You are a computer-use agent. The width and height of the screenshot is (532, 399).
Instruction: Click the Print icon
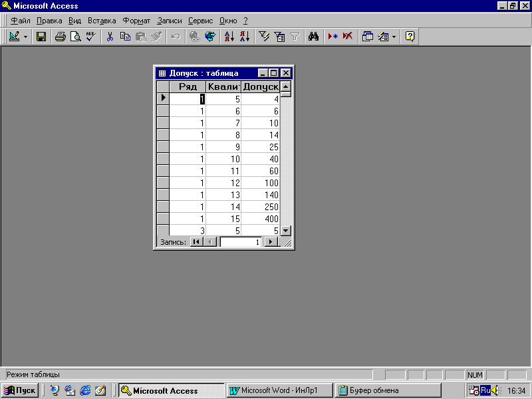[x=61, y=37]
